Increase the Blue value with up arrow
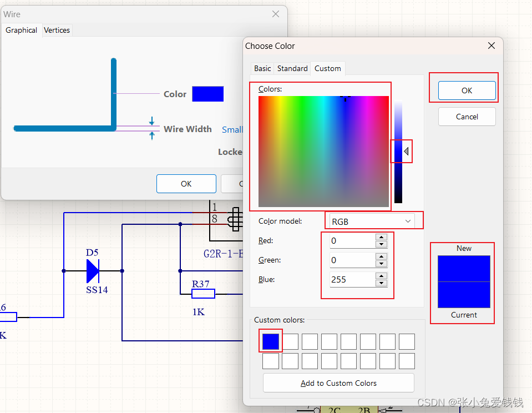 tap(381, 276)
